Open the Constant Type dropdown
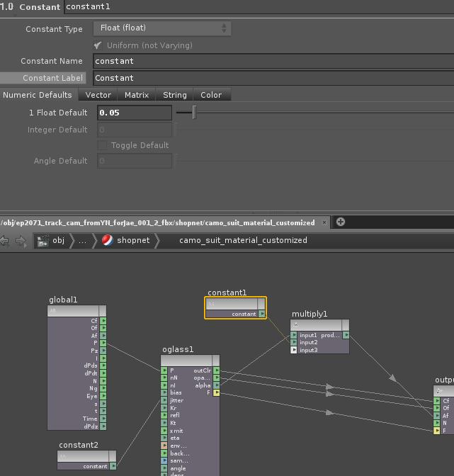The height and width of the screenshot is (476, 454). (162, 28)
